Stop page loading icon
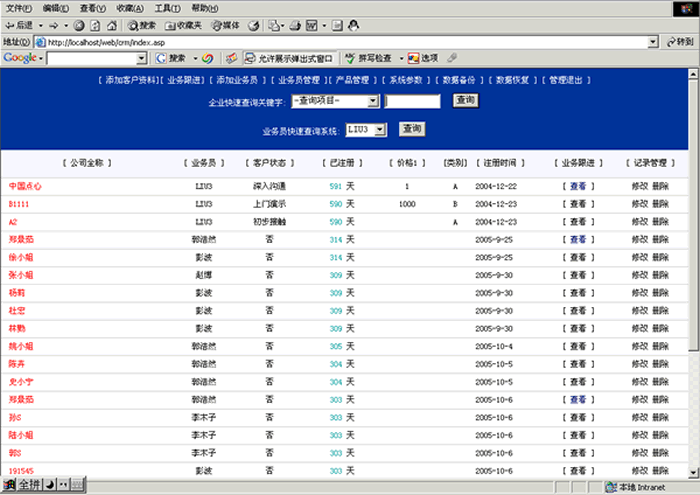Screen dimensions: 700x495 coord(79,25)
